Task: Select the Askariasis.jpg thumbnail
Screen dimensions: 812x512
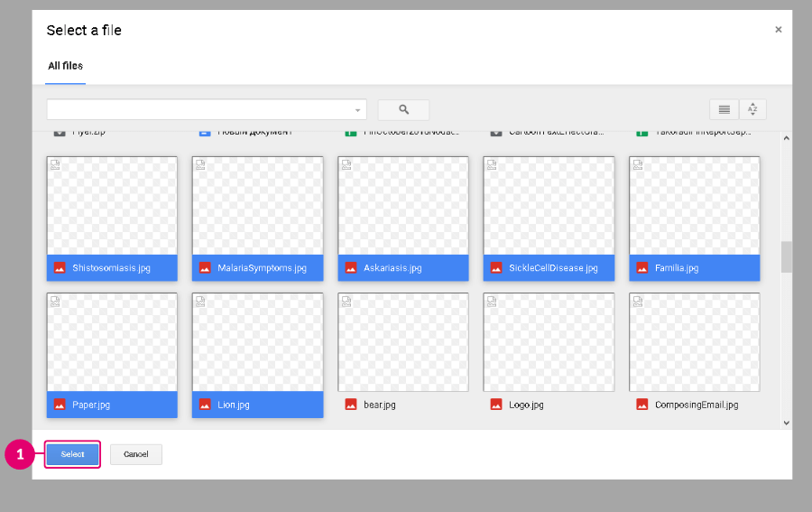Action: click(x=403, y=206)
